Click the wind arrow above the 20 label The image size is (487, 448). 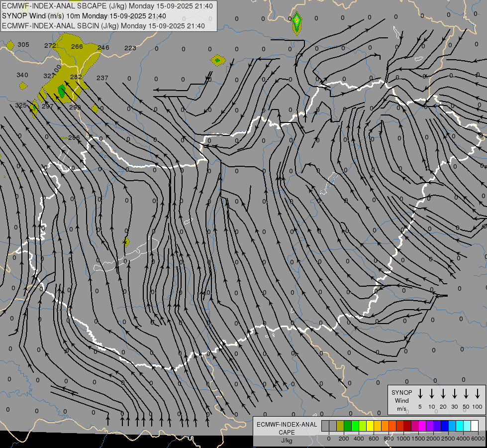(443, 394)
